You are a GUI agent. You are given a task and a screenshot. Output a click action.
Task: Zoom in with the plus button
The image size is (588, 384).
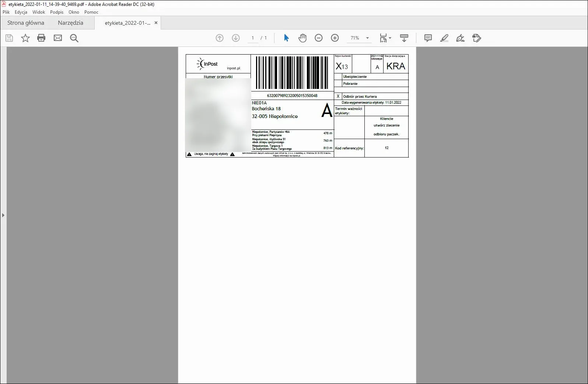pos(335,38)
